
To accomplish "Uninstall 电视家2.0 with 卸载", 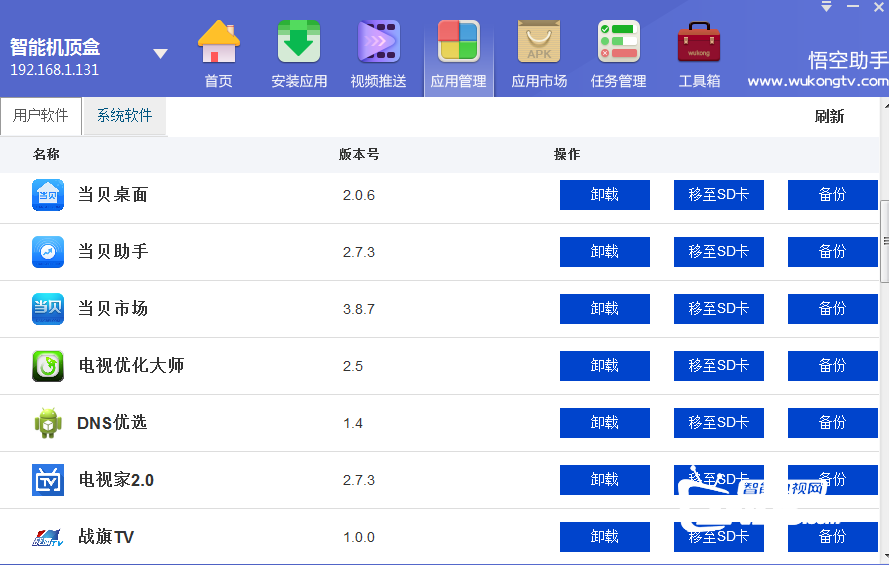I will tap(604, 480).
